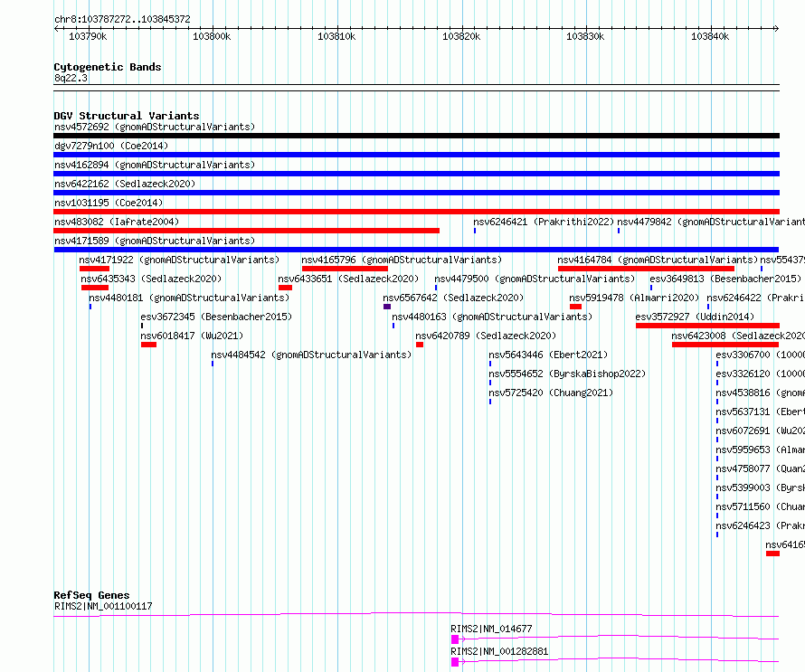Click the 103820k ruler tick label

point(461,36)
